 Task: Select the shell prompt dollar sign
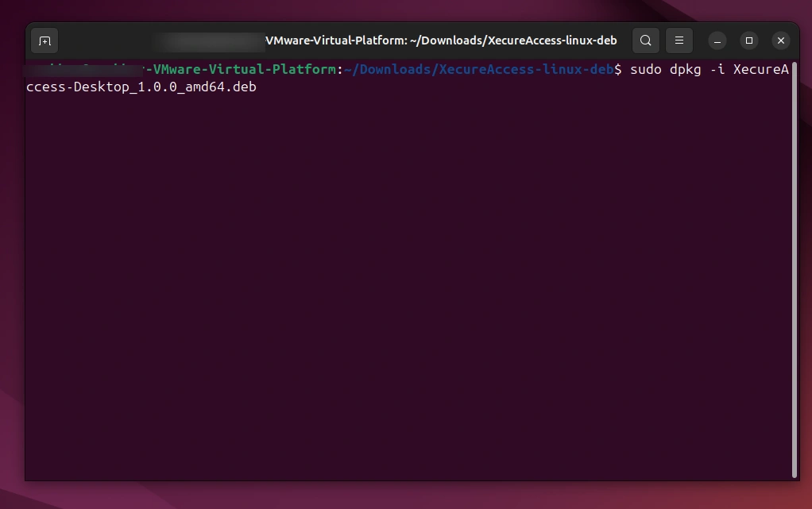tap(617, 69)
